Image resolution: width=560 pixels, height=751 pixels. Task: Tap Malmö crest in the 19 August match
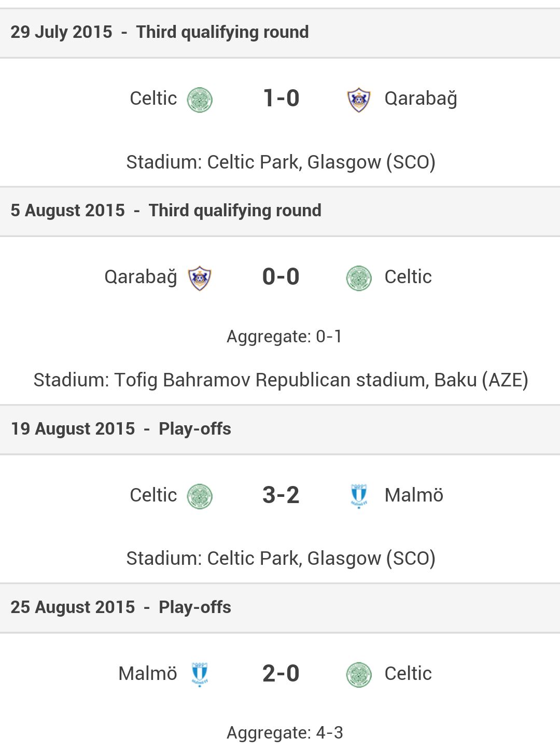[359, 496]
